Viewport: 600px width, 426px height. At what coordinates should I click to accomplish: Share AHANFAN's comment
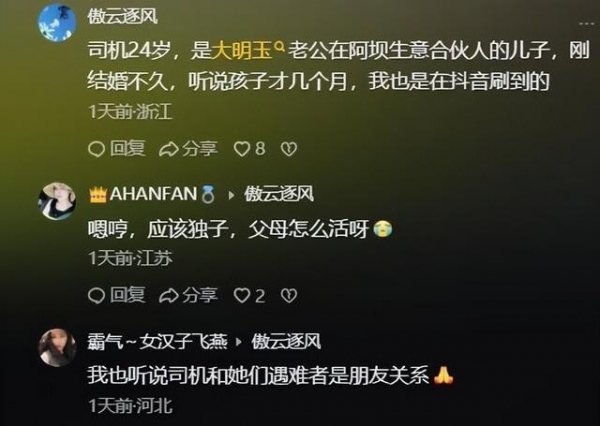188,295
